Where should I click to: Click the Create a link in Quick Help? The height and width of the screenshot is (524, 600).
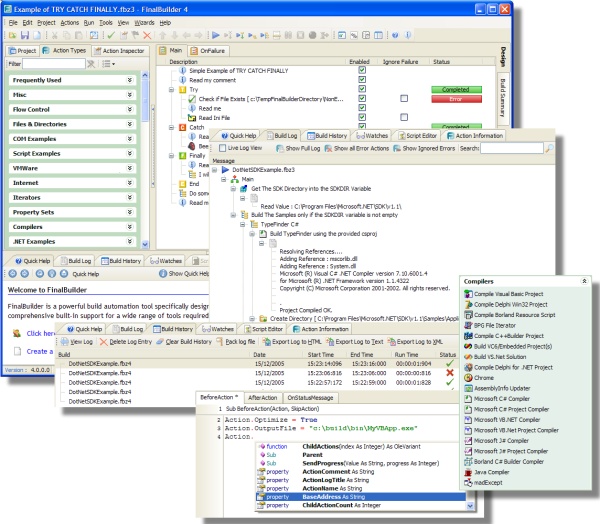pyautogui.click(x=40, y=351)
